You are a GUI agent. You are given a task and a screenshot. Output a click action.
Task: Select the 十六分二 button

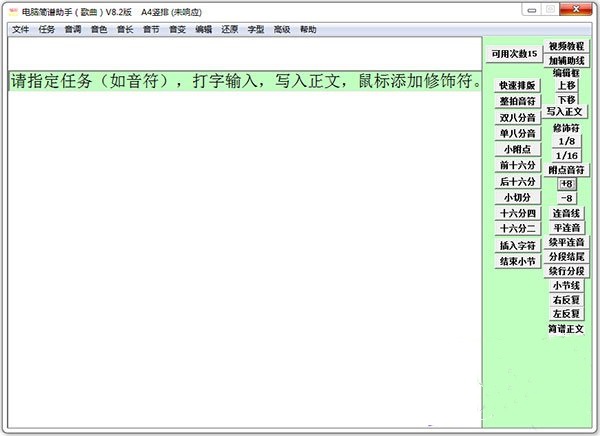517,229
